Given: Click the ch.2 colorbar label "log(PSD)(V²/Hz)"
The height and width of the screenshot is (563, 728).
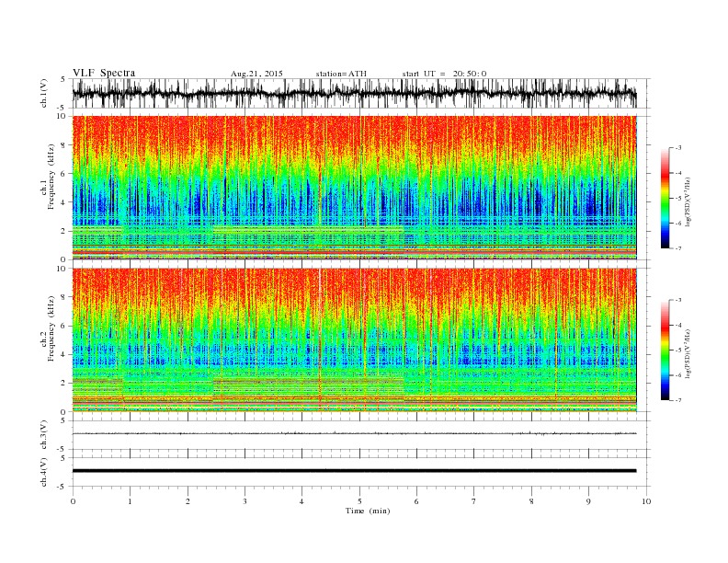Looking at the screenshot, I should coord(688,354).
